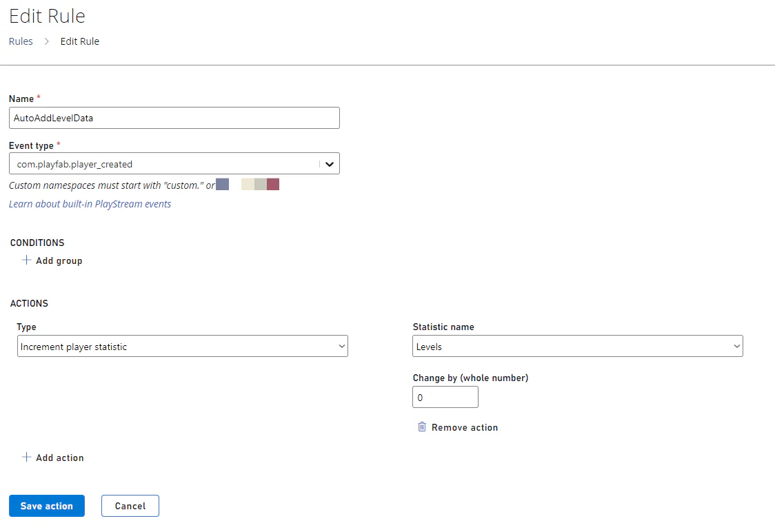Select the Edit Rule breadcrumb item

[80, 41]
